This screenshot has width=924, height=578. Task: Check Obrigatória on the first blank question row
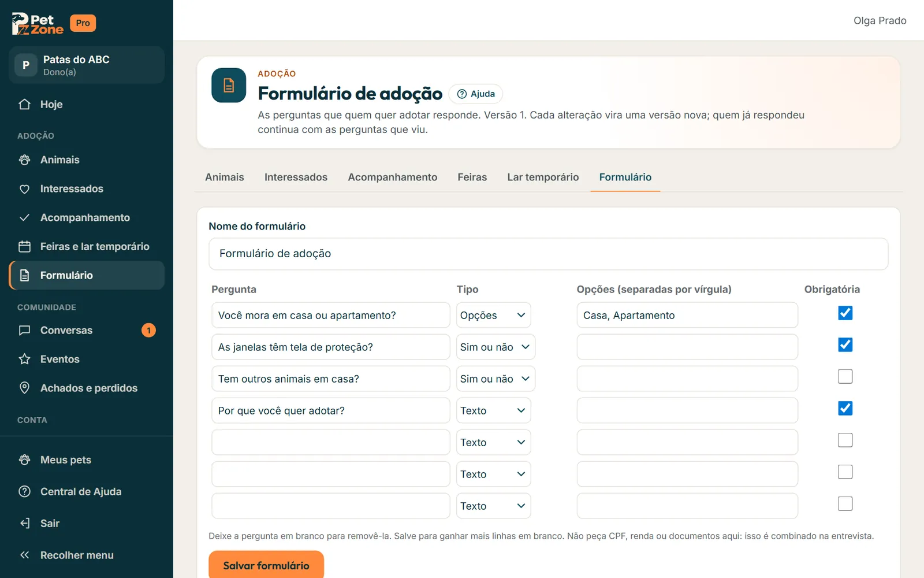pyautogui.click(x=845, y=440)
